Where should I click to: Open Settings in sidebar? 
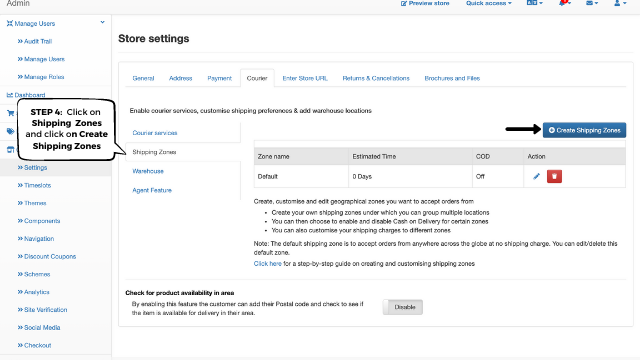pyautogui.click(x=36, y=167)
